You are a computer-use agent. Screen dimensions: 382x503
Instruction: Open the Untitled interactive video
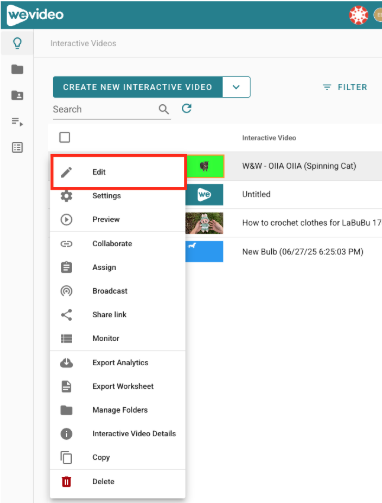256,194
